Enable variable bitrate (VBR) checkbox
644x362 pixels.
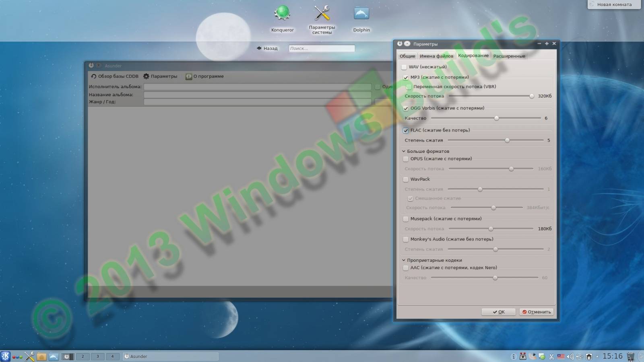click(409, 87)
